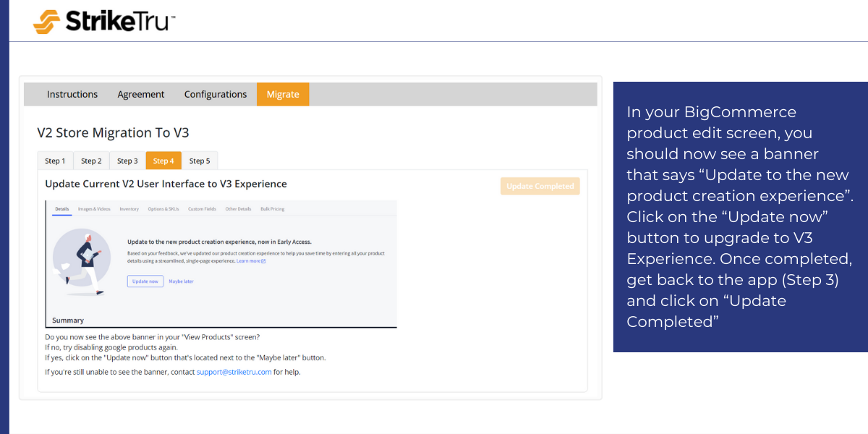Open the Instructions tab
This screenshot has height=434, width=868.
click(72, 94)
